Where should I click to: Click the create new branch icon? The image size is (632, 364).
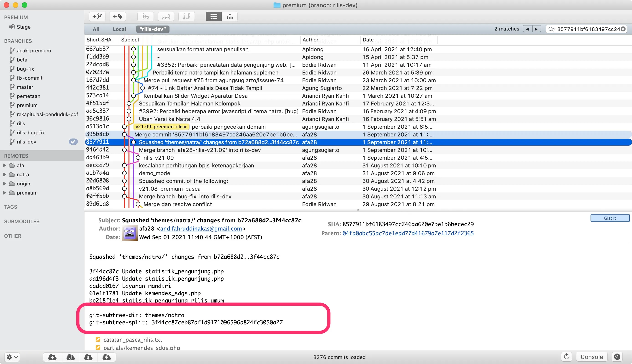tap(97, 16)
